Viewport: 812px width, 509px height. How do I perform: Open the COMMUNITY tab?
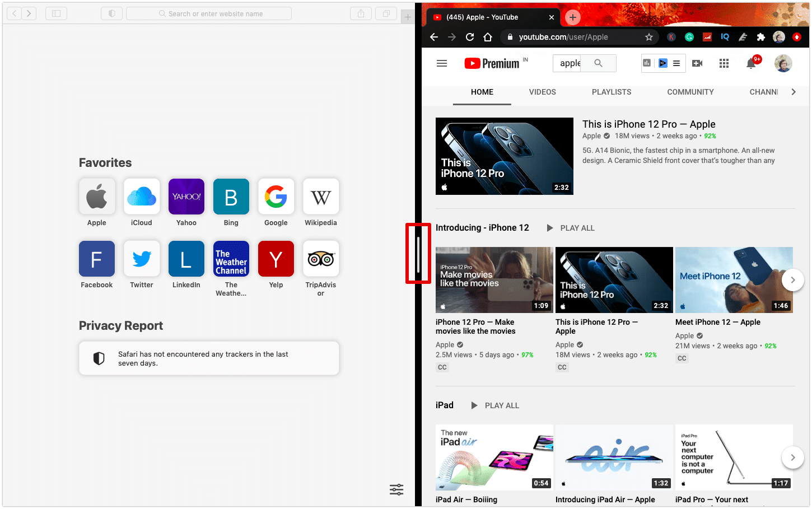(x=690, y=92)
